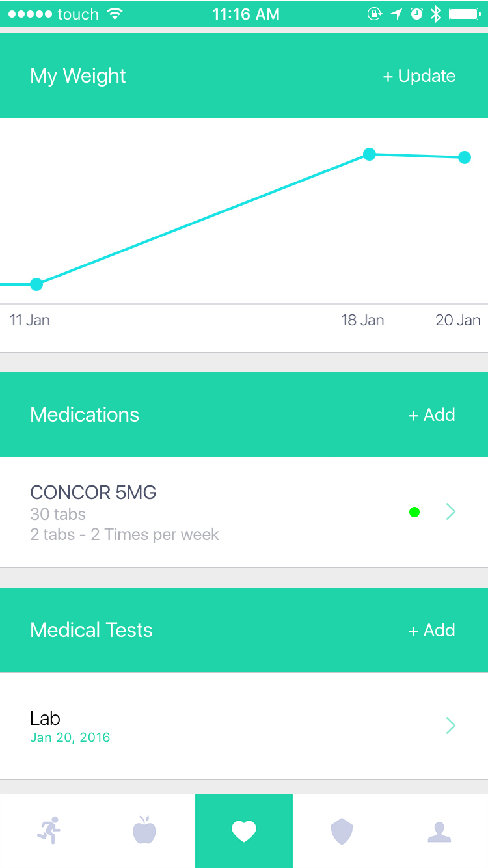Tap the My Weight section header
Image resolution: width=488 pixels, height=868 pixels.
tap(78, 76)
